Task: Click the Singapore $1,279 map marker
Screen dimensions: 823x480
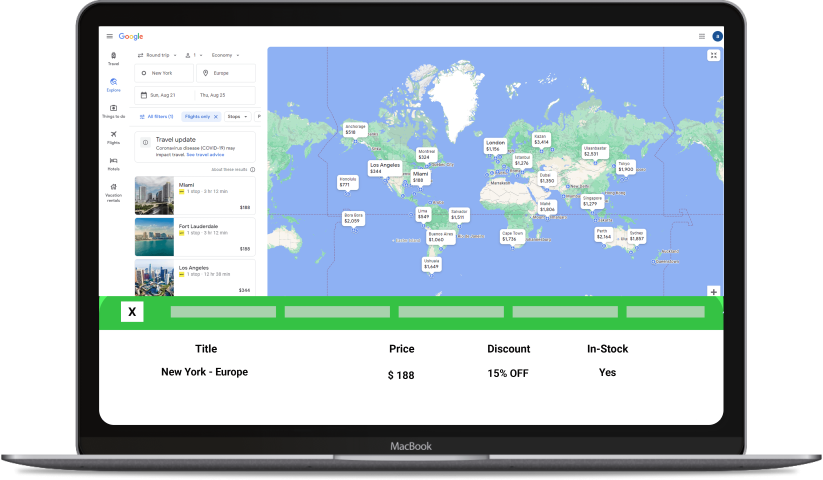Action: tap(592, 201)
